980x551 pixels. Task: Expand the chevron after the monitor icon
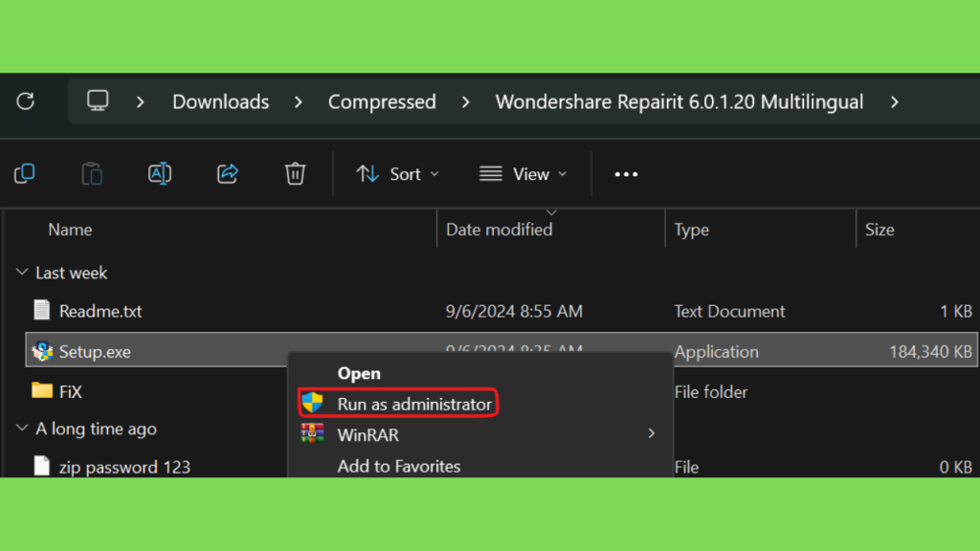[x=140, y=101]
